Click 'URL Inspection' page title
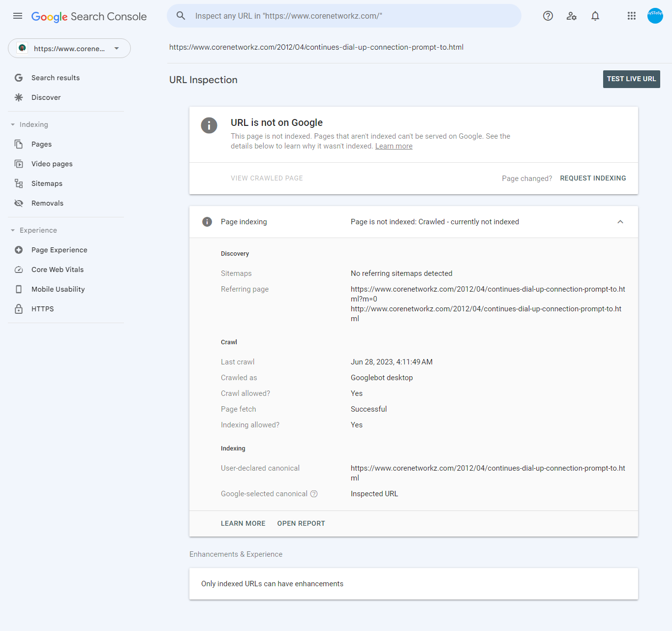Image resolution: width=672 pixels, height=631 pixels. 203,80
